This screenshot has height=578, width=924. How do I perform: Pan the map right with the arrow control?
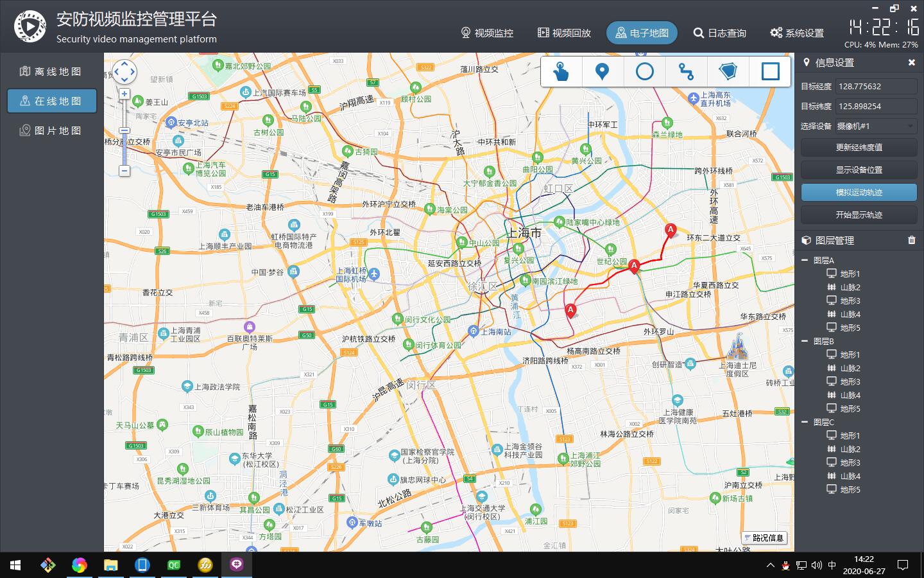[x=133, y=72]
